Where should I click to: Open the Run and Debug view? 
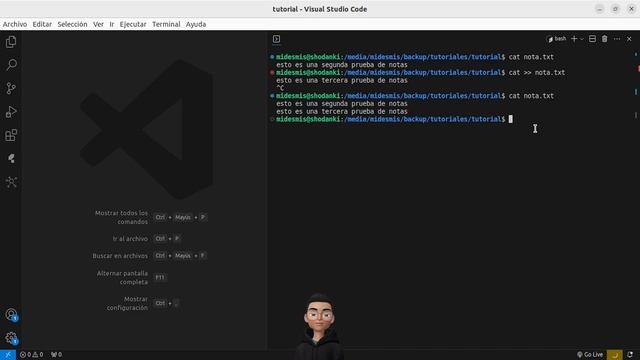point(11,111)
